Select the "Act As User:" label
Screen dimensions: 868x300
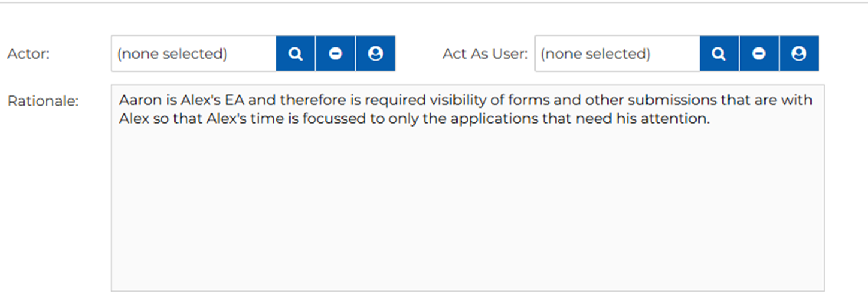(485, 54)
